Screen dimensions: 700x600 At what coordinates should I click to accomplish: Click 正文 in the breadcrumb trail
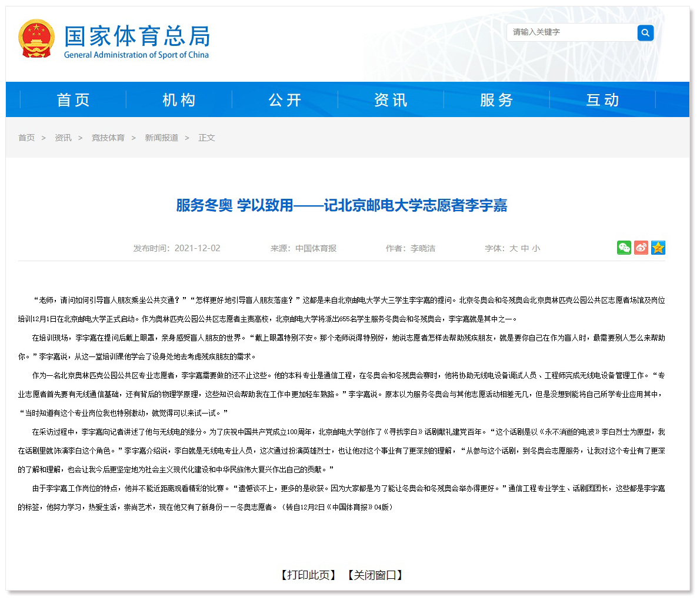(x=206, y=138)
